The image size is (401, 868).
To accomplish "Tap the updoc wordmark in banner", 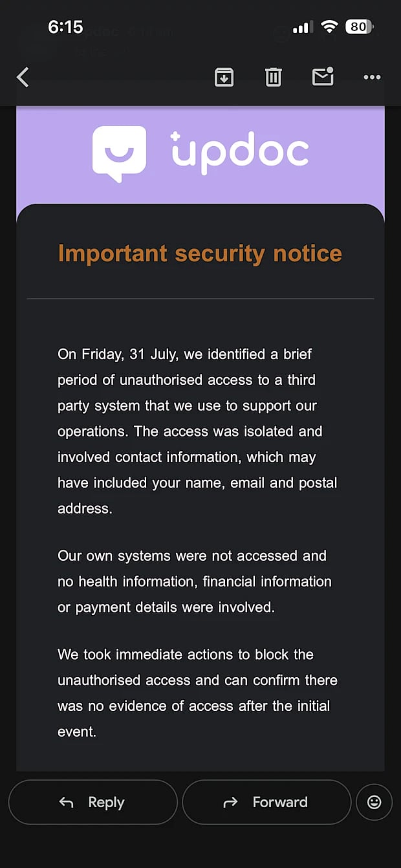I will [239, 153].
